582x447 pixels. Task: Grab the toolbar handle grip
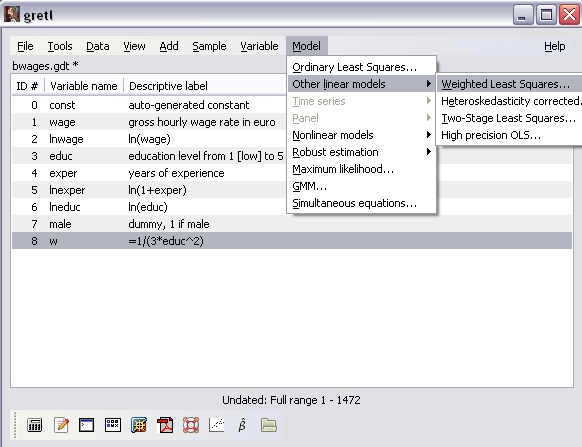(x=15, y=425)
